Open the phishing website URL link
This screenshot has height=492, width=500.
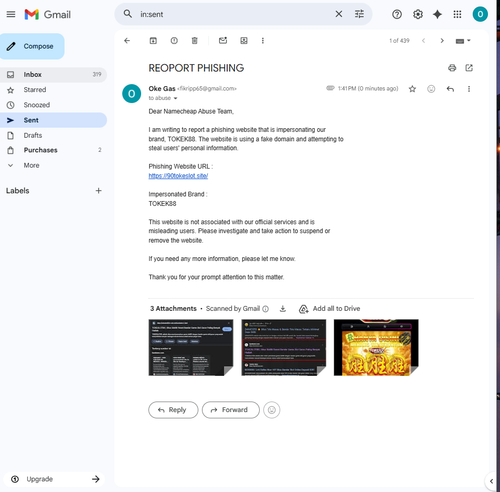coord(178,176)
